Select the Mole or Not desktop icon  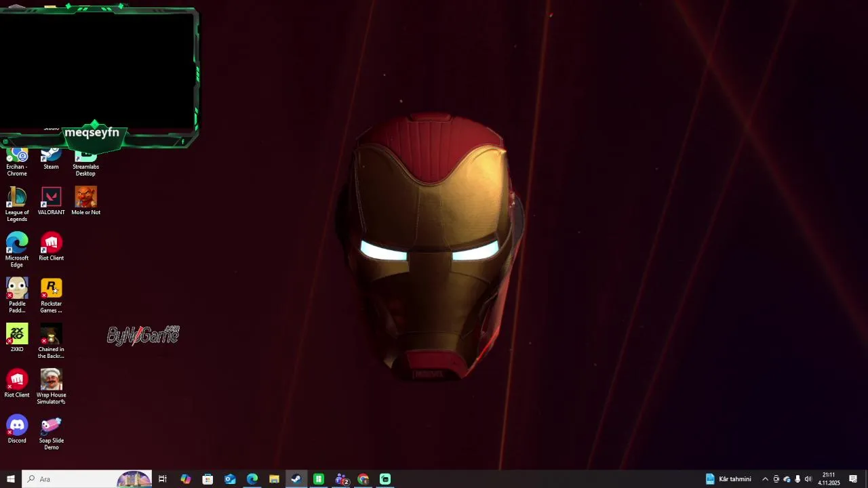click(85, 201)
